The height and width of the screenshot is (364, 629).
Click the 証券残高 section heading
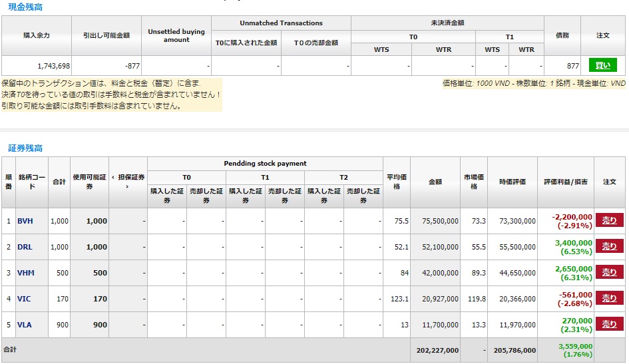click(x=25, y=148)
